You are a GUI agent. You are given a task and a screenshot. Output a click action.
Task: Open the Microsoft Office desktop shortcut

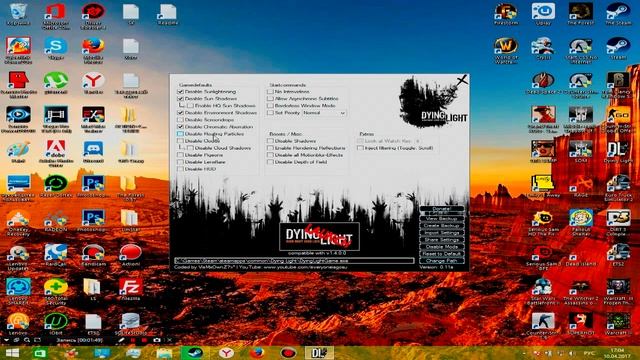coord(56,16)
